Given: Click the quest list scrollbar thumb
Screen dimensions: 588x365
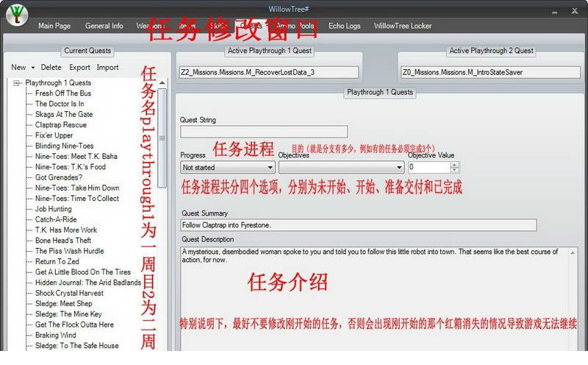Looking at the screenshot, I should [162, 138].
